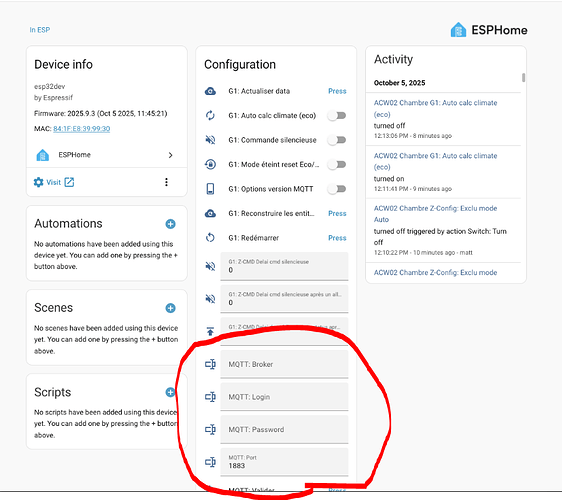The width and height of the screenshot is (562, 500).
Task: Click the Visit gear icon
Action: [38, 182]
